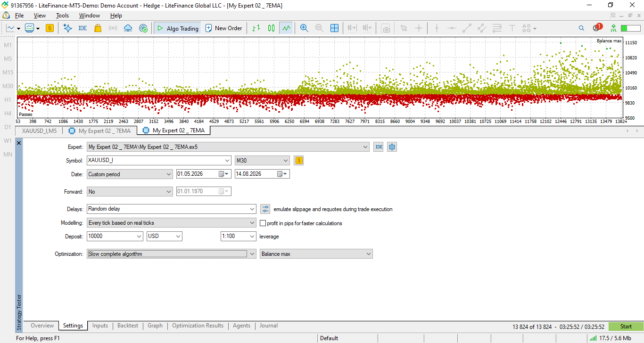
Task: Expand the USD currency dropdown
Action: click(x=178, y=237)
